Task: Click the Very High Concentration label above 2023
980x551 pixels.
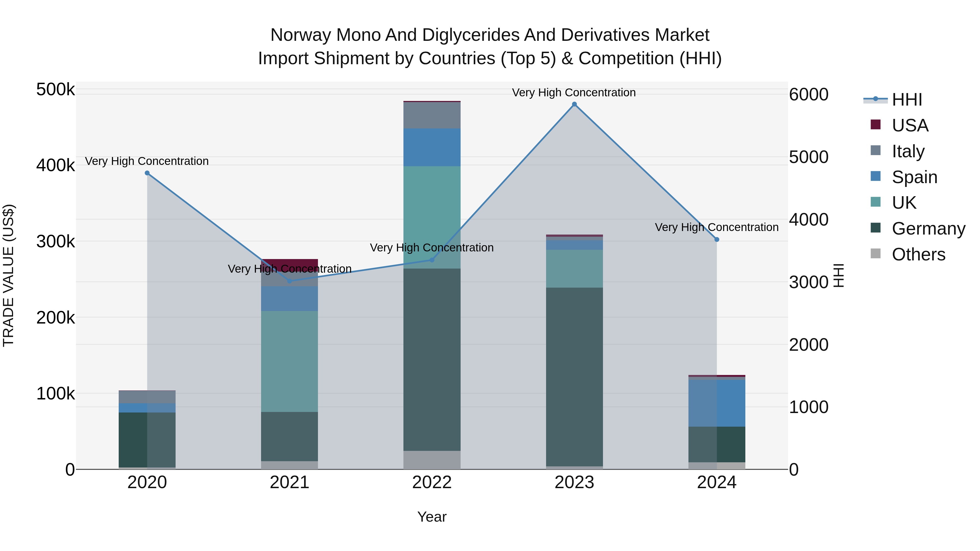Action: (574, 93)
